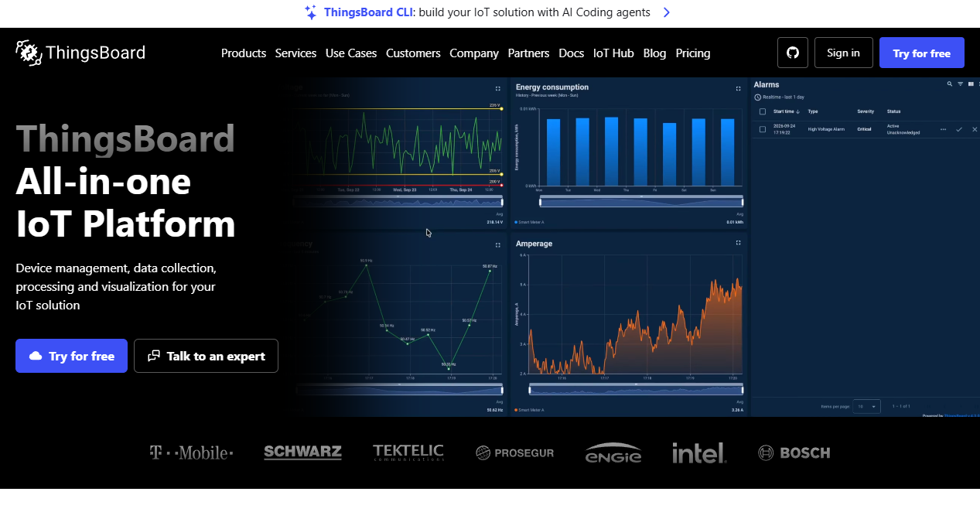980x519 pixels.
Task: Open the Products menu
Action: [244, 53]
